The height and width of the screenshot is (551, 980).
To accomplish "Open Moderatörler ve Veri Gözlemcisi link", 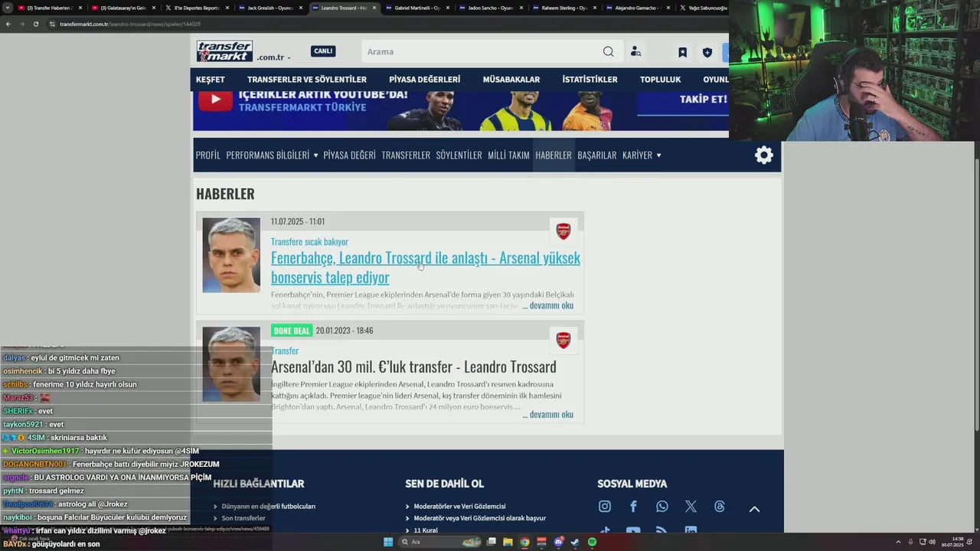I will [459, 507].
